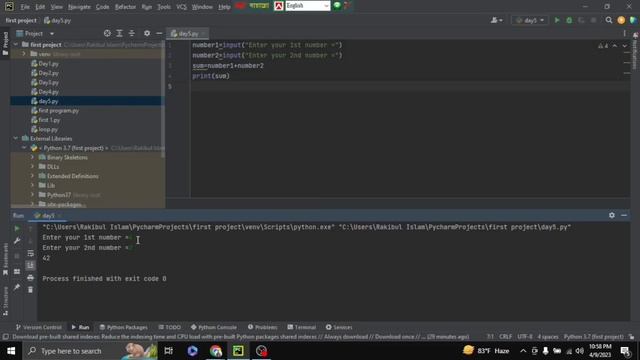Open the File menu
Image resolution: width=640 pixels, height=360 pixels.
click(x=25, y=7)
